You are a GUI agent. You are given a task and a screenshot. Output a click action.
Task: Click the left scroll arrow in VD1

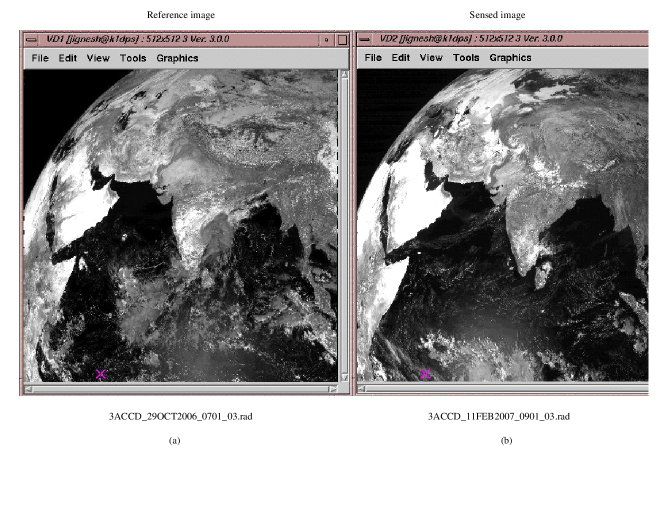pyautogui.click(x=28, y=388)
